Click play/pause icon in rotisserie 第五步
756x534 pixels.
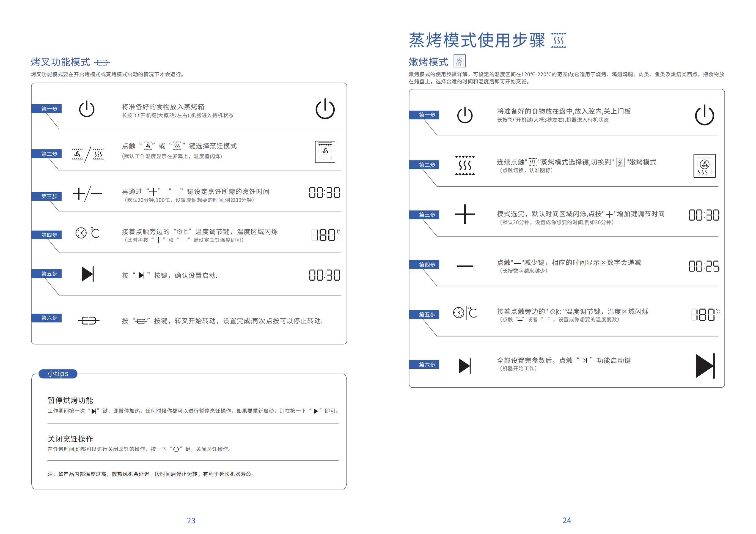tap(88, 274)
